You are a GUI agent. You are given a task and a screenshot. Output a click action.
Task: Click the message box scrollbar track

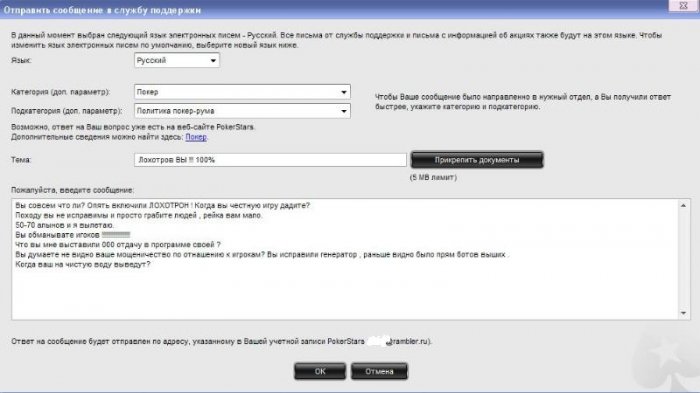tap(683, 259)
